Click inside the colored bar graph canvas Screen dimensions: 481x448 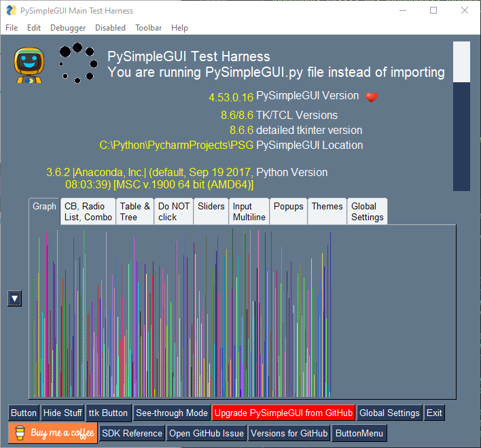pos(243,311)
